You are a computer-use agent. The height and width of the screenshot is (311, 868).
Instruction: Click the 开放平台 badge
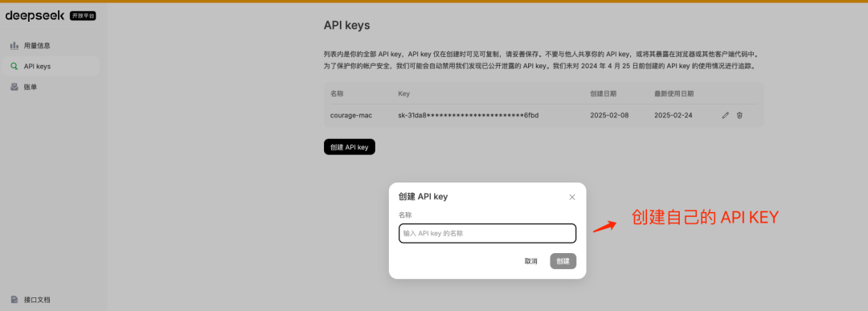pyautogui.click(x=83, y=16)
